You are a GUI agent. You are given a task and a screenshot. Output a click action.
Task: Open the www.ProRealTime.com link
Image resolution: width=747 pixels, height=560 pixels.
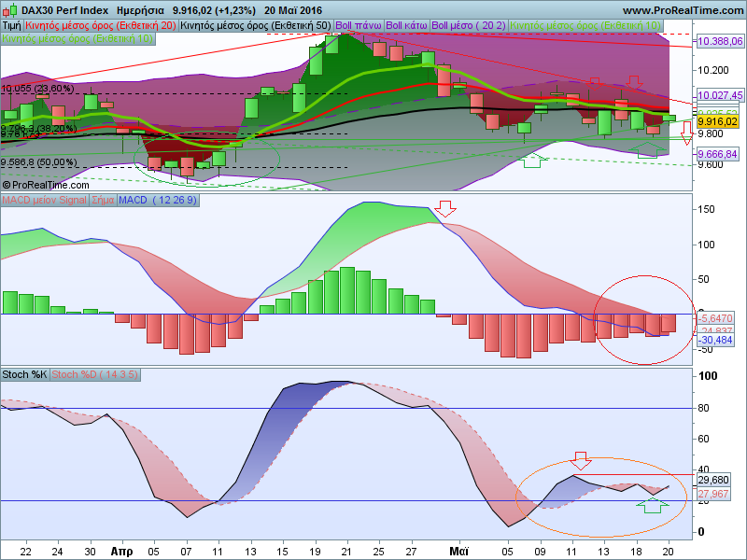coord(684,10)
